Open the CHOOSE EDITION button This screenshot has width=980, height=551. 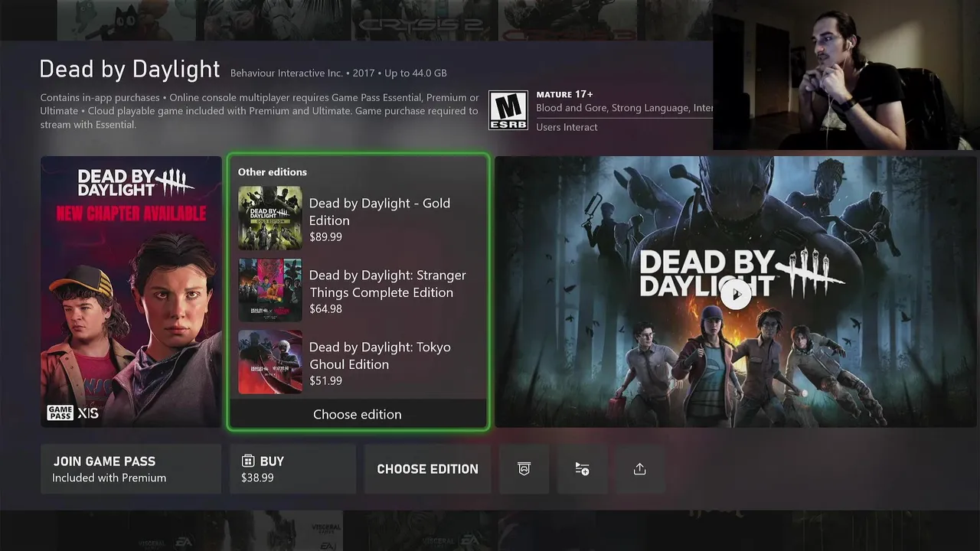coord(427,469)
